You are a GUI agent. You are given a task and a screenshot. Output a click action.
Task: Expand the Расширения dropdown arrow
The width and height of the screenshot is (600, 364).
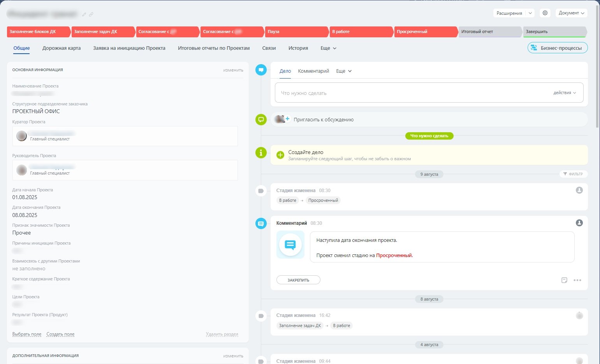coord(530,13)
